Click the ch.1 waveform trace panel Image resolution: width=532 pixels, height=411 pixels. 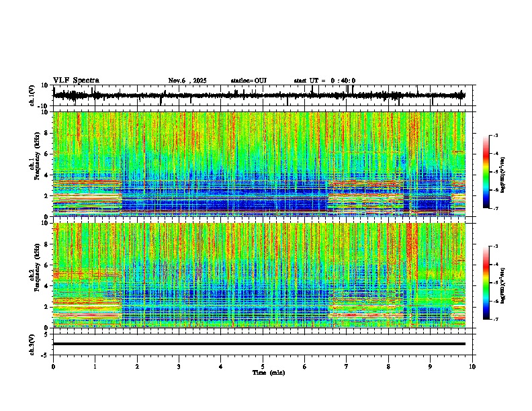click(x=263, y=95)
